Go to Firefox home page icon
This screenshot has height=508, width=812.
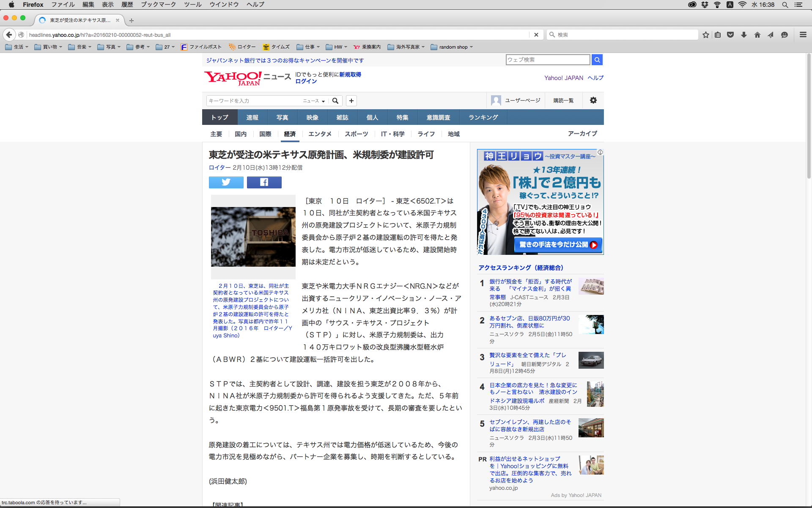[x=757, y=35]
